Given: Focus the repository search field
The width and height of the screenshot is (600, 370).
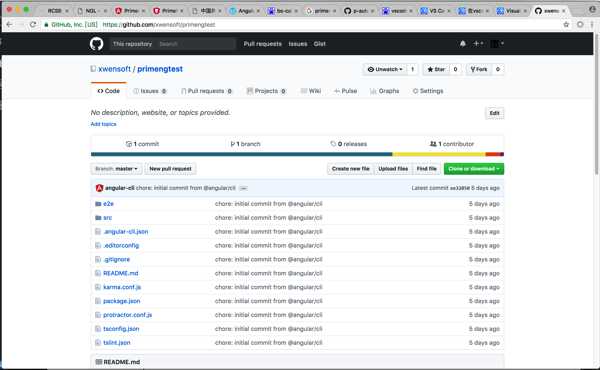Looking at the screenshot, I should click(x=196, y=44).
